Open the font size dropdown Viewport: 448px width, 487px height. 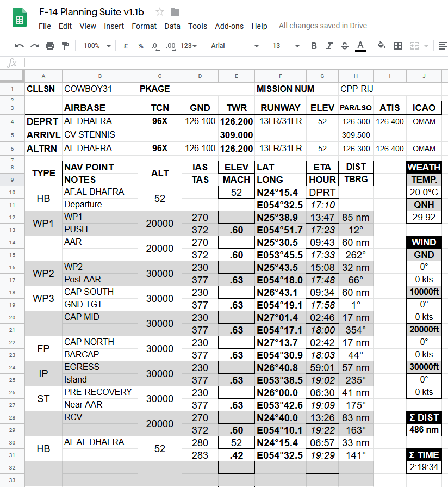click(286, 46)
